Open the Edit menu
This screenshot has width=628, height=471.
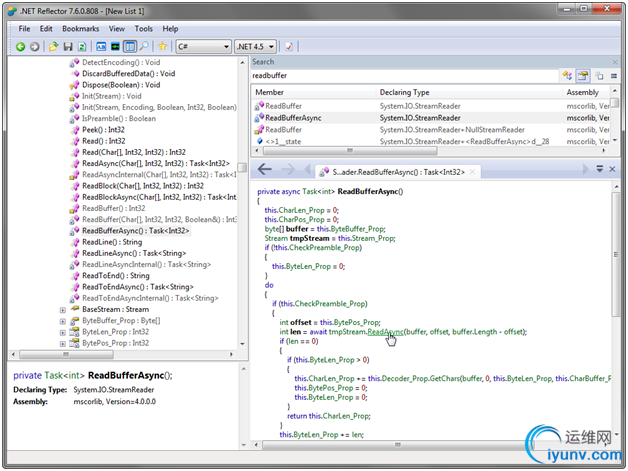(46, 29)
